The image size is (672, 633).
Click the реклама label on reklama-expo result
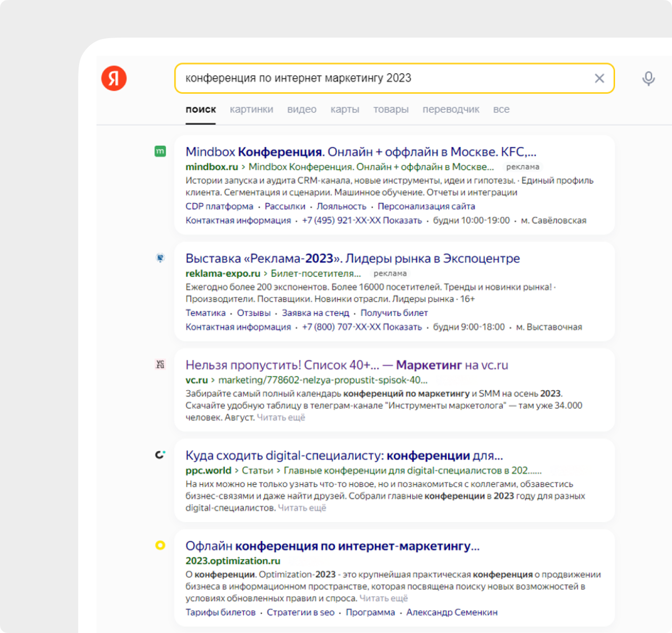(390, 274)
